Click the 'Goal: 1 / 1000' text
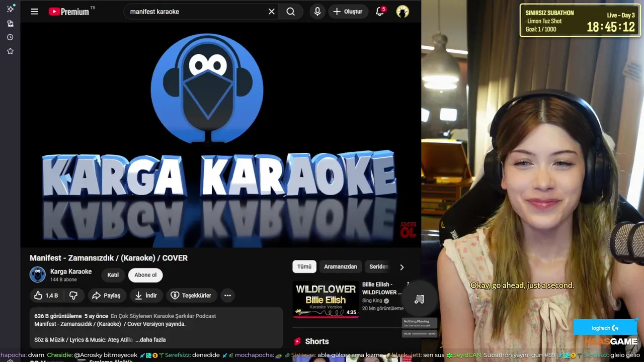This screenshot has height=362, width=644. 541,29
